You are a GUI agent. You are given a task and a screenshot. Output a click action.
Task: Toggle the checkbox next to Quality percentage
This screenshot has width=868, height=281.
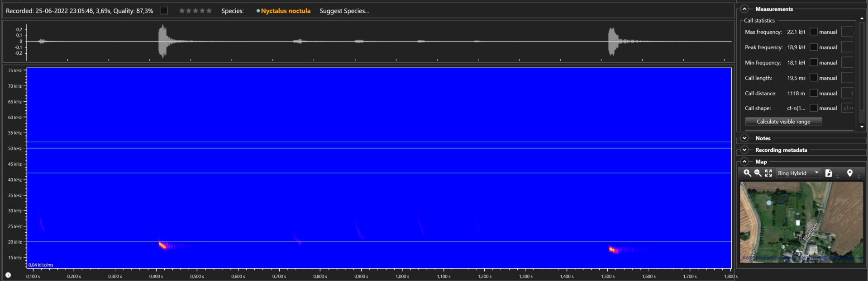164,11
